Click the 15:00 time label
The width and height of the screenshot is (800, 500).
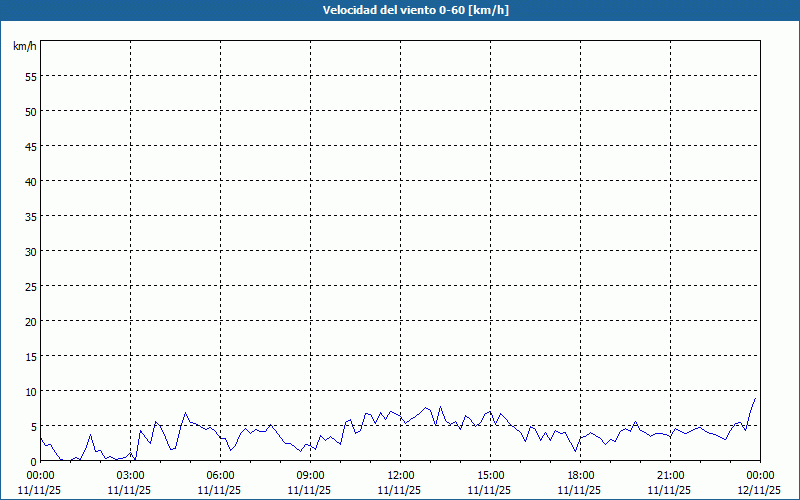tap(490, 475)
